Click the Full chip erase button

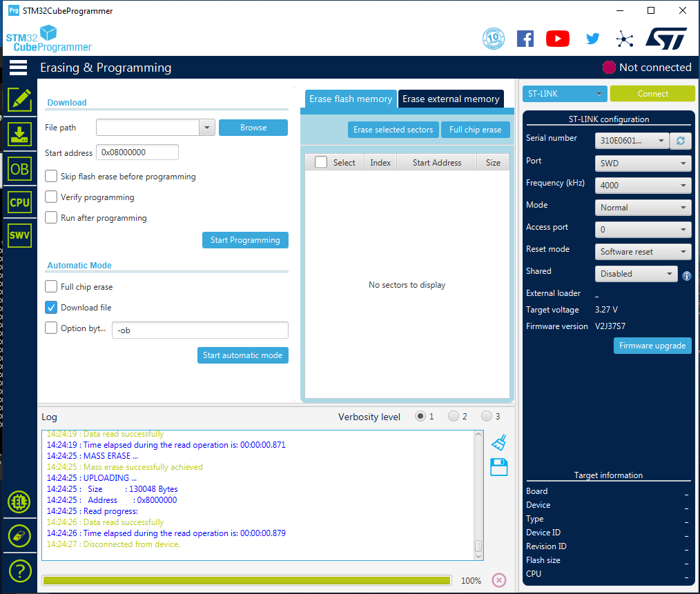476,130
